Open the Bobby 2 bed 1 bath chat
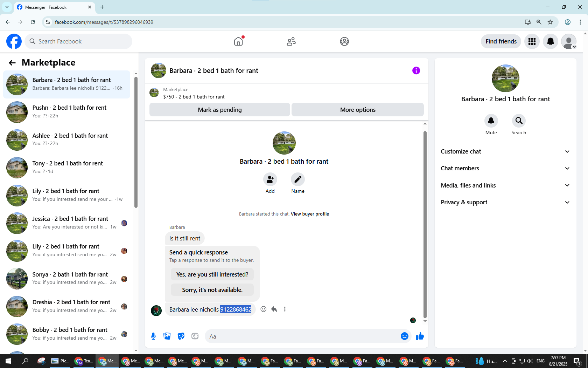Viewport: 588px width, 368px height. point(66,334)
